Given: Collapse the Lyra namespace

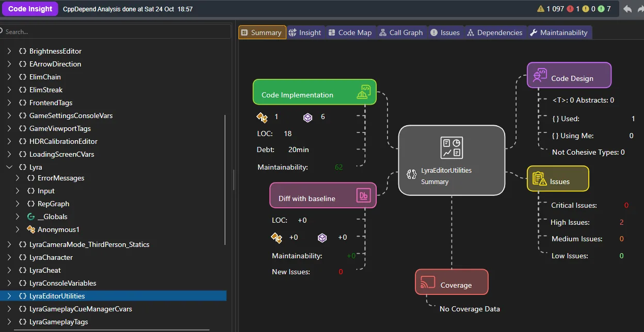Looking at the screenshot, I should coord(9,167).
